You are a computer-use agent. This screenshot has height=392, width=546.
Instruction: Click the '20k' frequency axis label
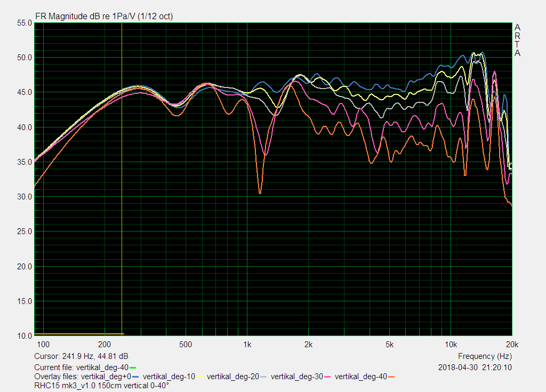tap(512, 345)
